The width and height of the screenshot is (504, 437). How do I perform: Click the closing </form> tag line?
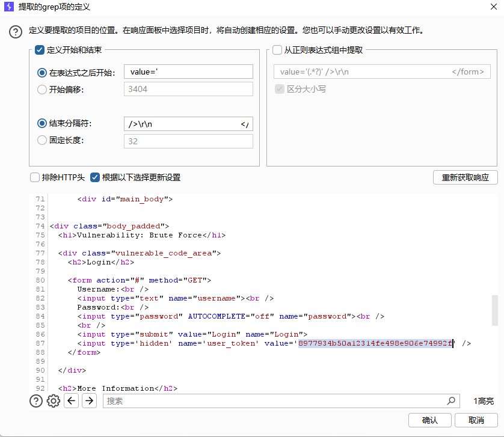[84, 352]
